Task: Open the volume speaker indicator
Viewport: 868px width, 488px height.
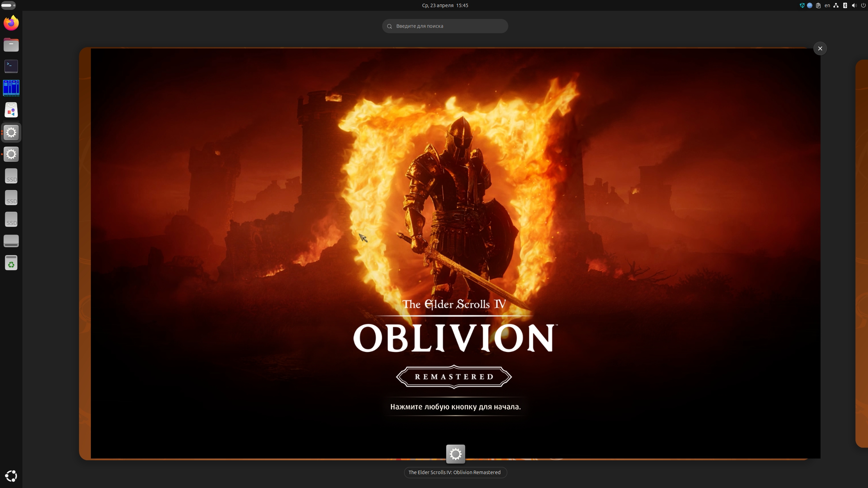Action: [854, 5]
